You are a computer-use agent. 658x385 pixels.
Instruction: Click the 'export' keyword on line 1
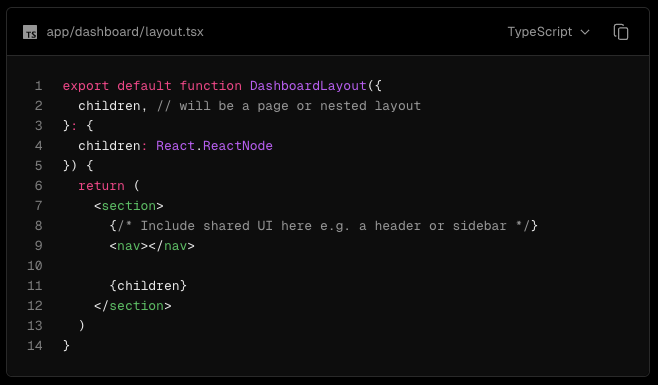coord(86,86)
